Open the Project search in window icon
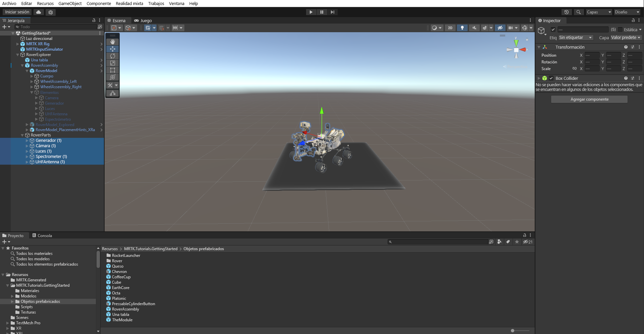The width and height of the screenshot is (644, 334). (x=491, y=242)
